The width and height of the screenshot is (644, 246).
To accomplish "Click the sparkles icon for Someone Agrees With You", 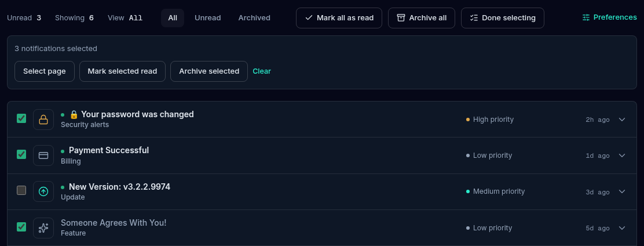I will pos(43,228).
